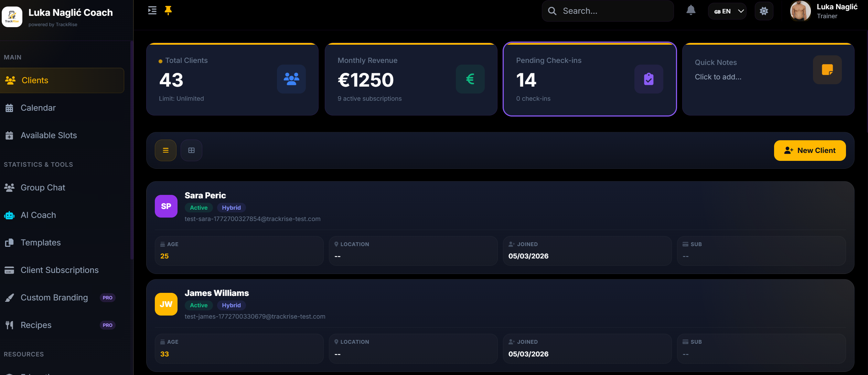Toggle the pin icon in the header
Viewport: 868px width, 375px height.
click(168, 10)
